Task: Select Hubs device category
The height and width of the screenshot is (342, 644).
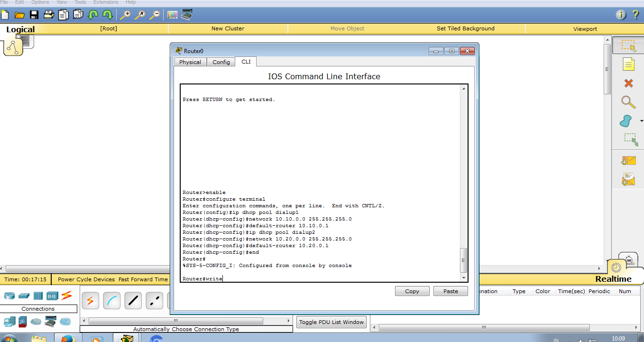Action: pos(38,296)
